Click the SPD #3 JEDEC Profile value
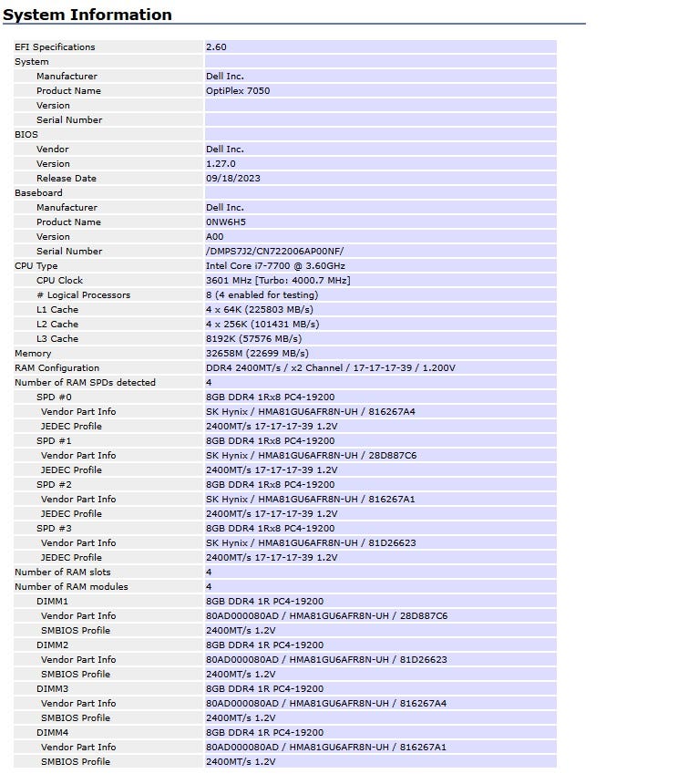The image size is (678, 784). coord(272,558)
